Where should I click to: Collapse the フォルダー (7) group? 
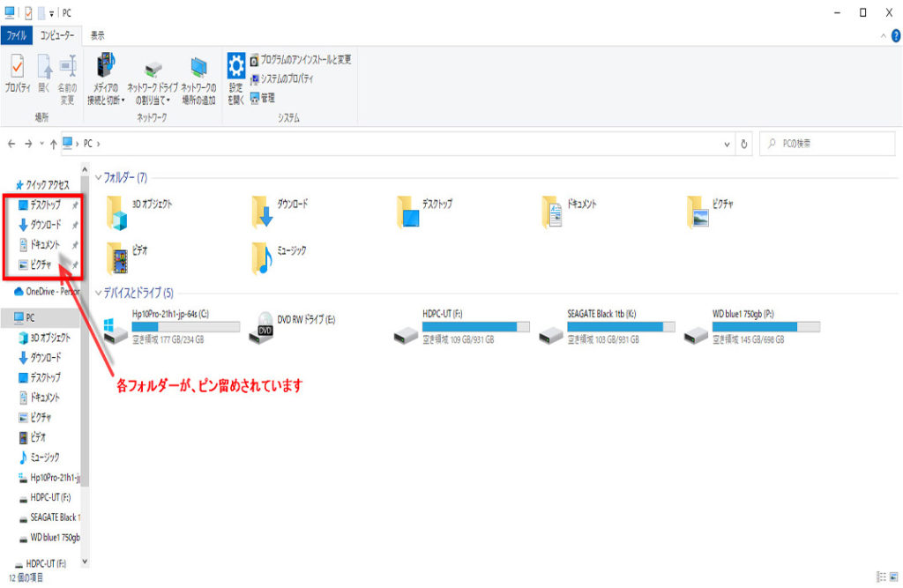[x=98, y=177]
